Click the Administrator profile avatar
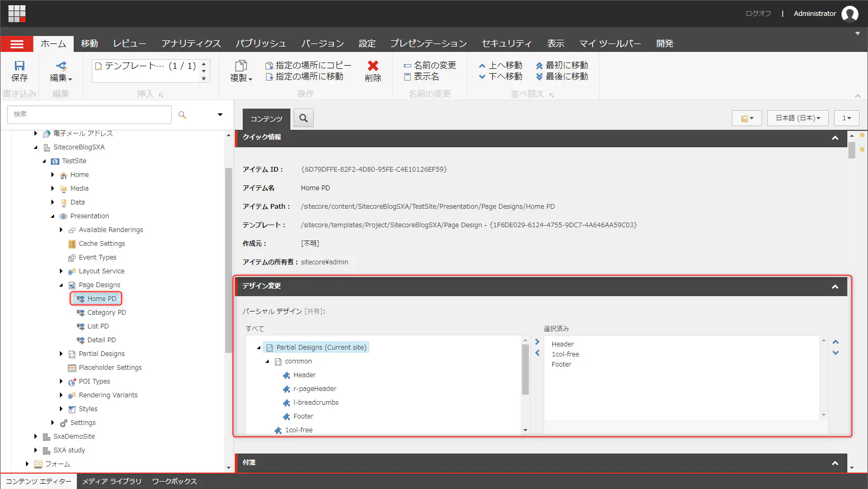This screenshot has height=489, width=868. pyautogui.click(x=850, y=14)
